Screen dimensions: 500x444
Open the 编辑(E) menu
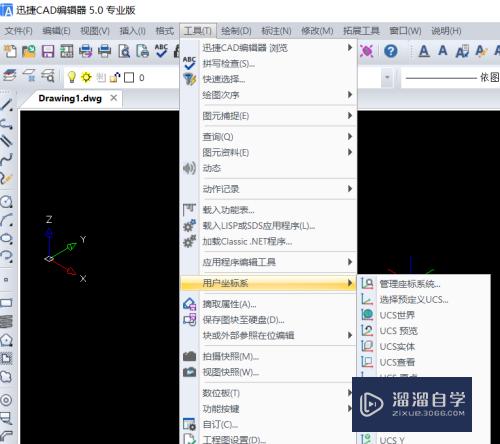tap(56, 31)
